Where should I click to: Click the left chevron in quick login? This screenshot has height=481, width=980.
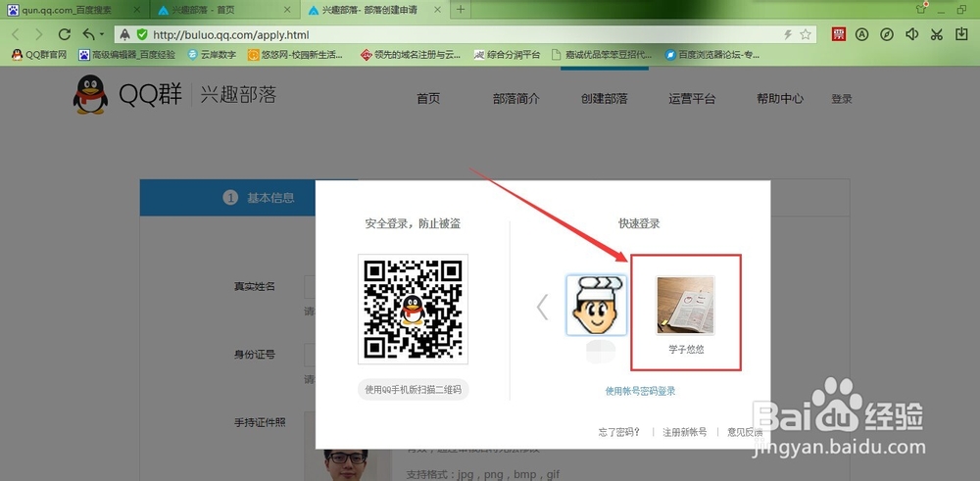543,307
